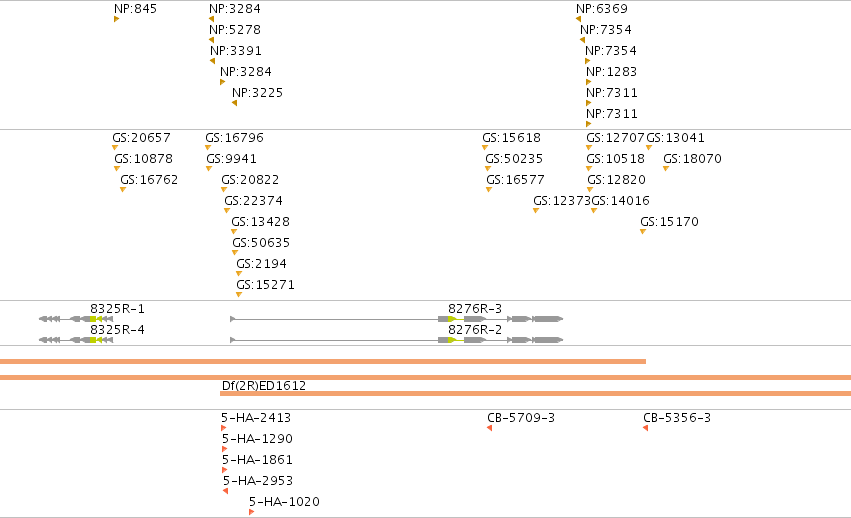Select the NP:3225 insertion marker
This screenshot has height=518, width=851.
coord(234,103)
